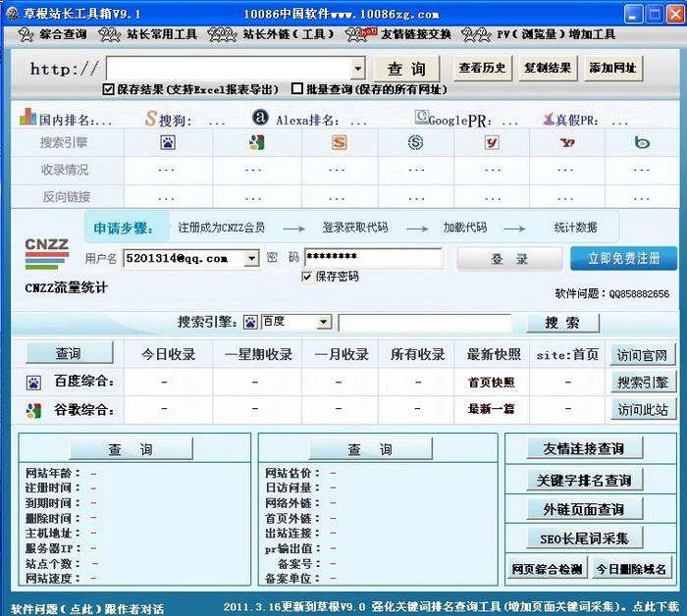Click the 真假PR purple icon
Image resolution: width=687 pixels, height=616 pixels.
click(549, 119)
